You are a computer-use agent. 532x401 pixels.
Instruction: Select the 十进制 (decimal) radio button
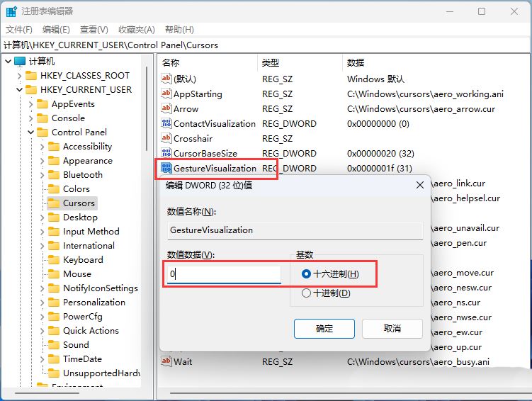coord(306,293)
